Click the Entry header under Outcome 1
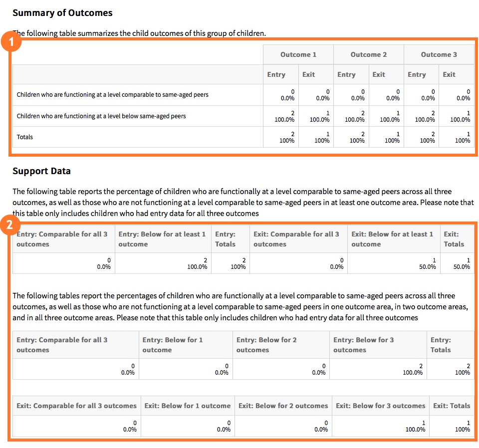Viewport: 479px width, 448px height. (x=276, y=74)
